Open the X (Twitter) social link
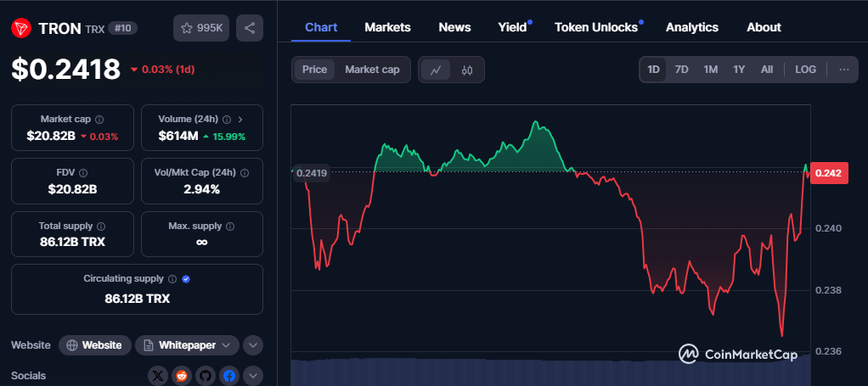This screenshot has height=386, width=868. click(x=158, y=376)
